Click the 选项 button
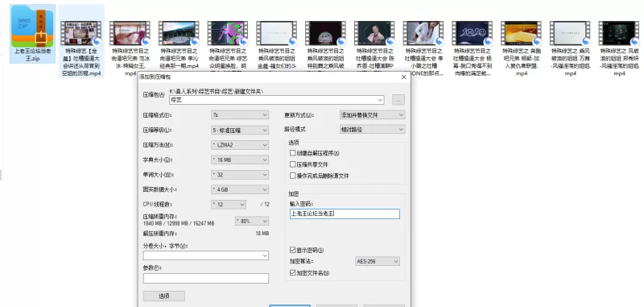Screen dimensions: 644x307 [164, 296]
